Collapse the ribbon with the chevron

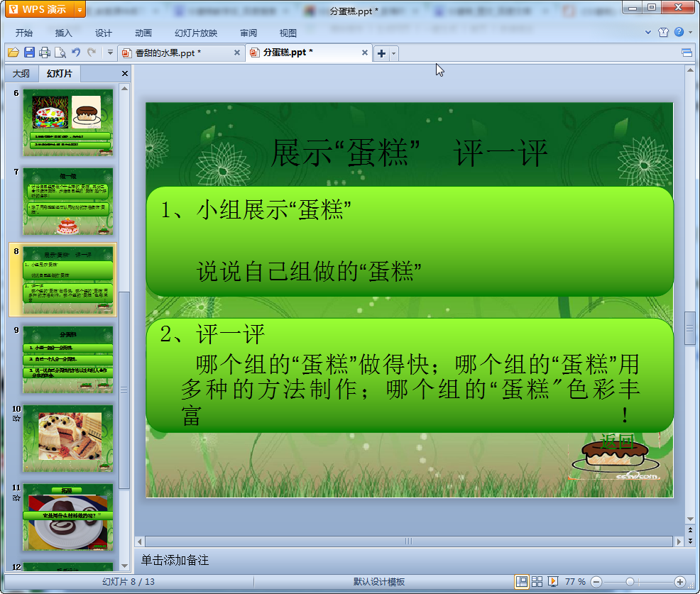click(648, 32)
